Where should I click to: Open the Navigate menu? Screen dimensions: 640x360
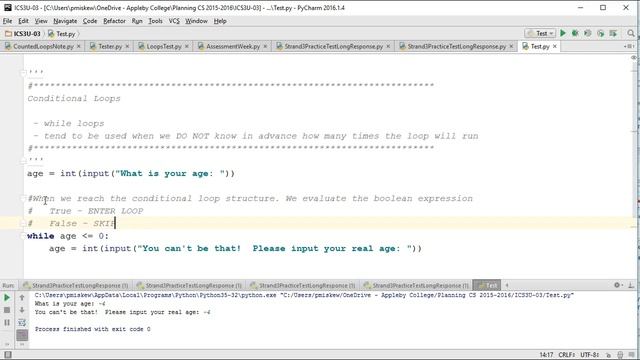click(65, 21)
